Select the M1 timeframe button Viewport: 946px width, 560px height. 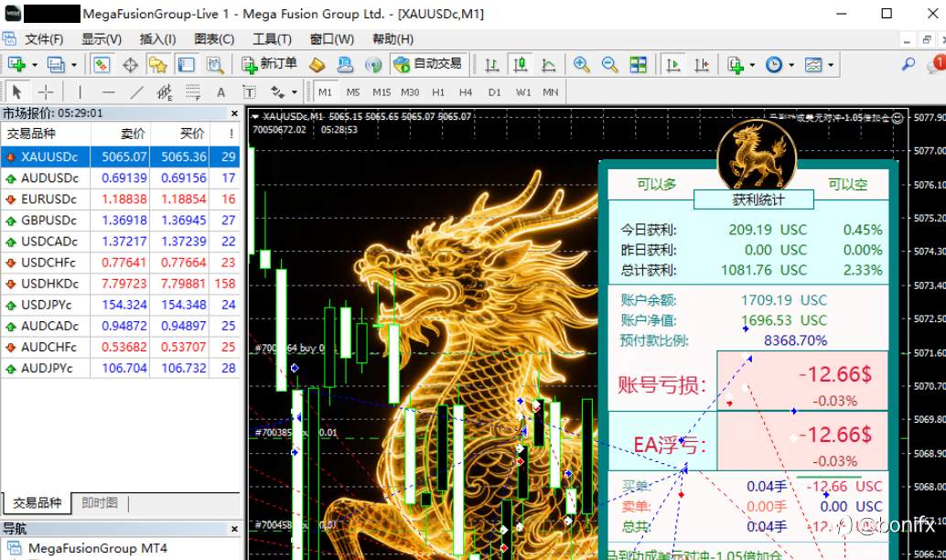pyautogui.click(x=325, y=92)
